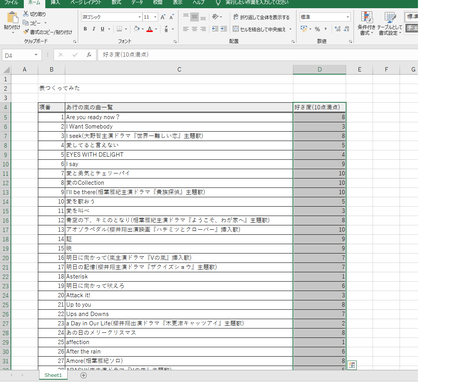Add a new sheet with the plus icon
450x382 pixels.
83,375
